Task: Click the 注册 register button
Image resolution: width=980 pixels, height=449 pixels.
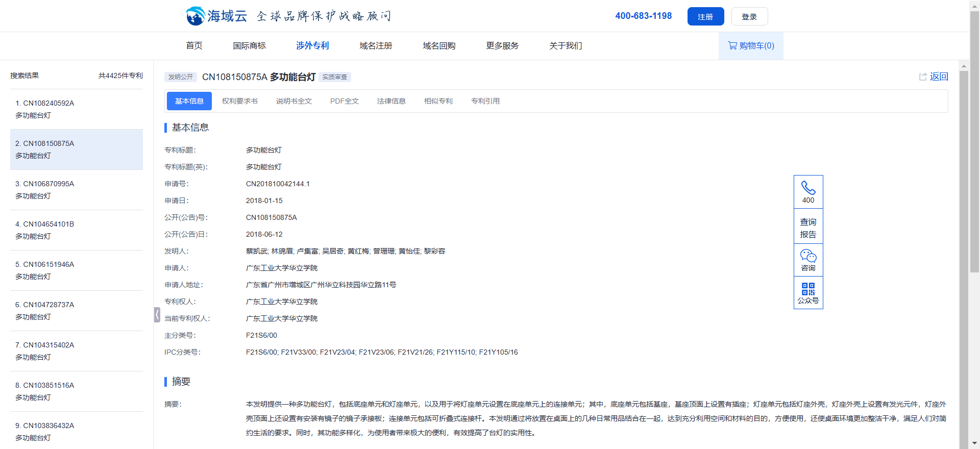Action: pos(705,16)
